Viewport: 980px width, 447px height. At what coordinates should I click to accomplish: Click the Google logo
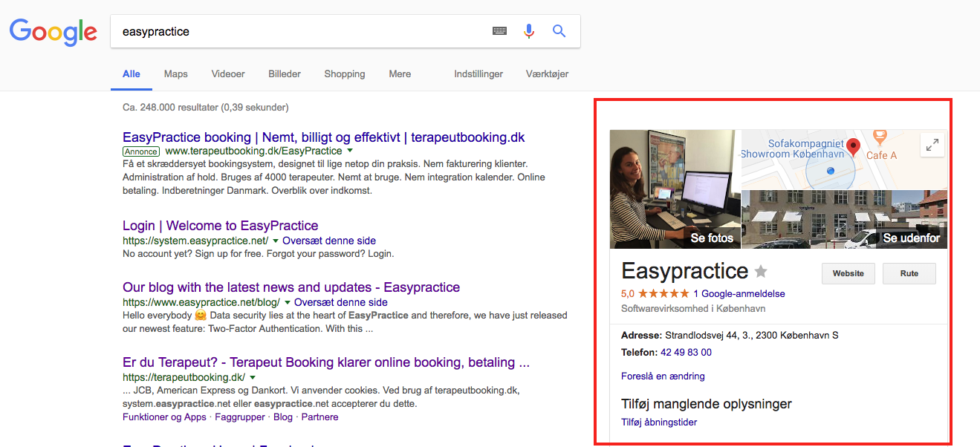tap(53, 31)
